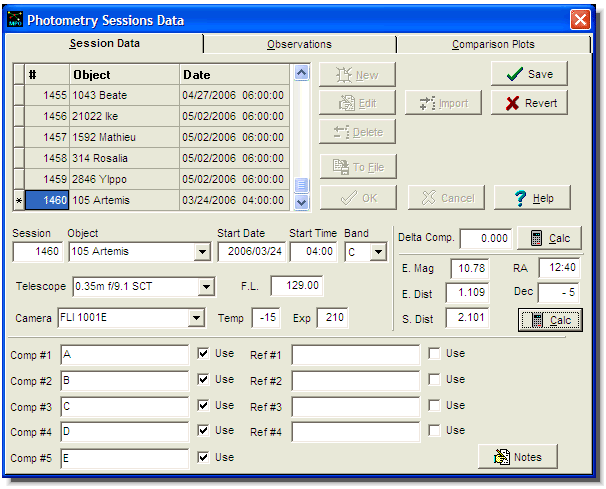
Task: Uncheck Use for Comp #2
Action: click(x=203, y=379)
